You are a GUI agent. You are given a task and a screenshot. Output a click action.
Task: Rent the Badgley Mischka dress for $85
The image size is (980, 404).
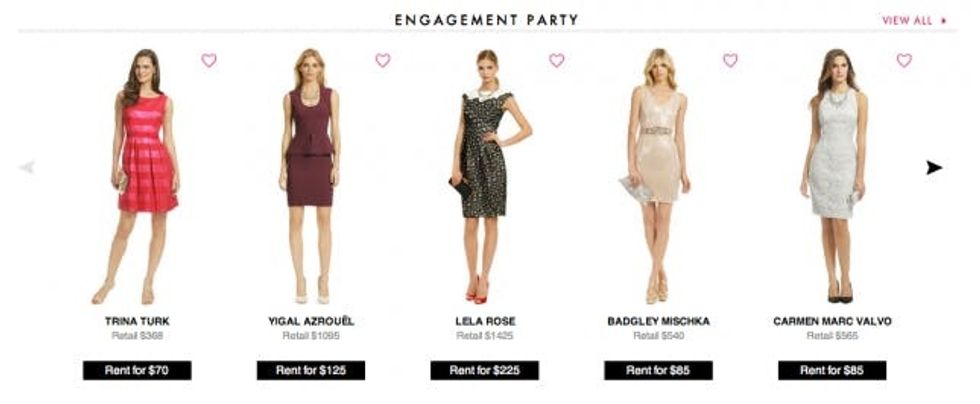pyautogui.click(x=658, y=370)
